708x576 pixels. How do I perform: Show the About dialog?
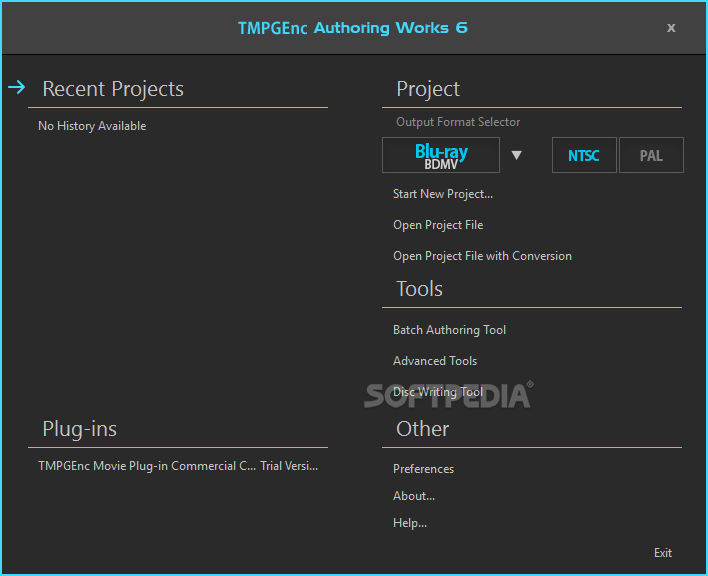point(414,496)
